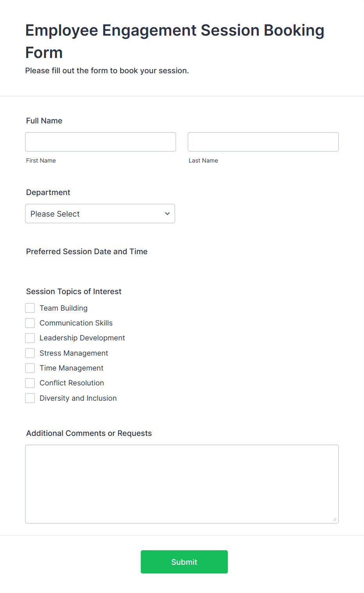Click the Preferred Session Date and Time label

coord(87,251)
